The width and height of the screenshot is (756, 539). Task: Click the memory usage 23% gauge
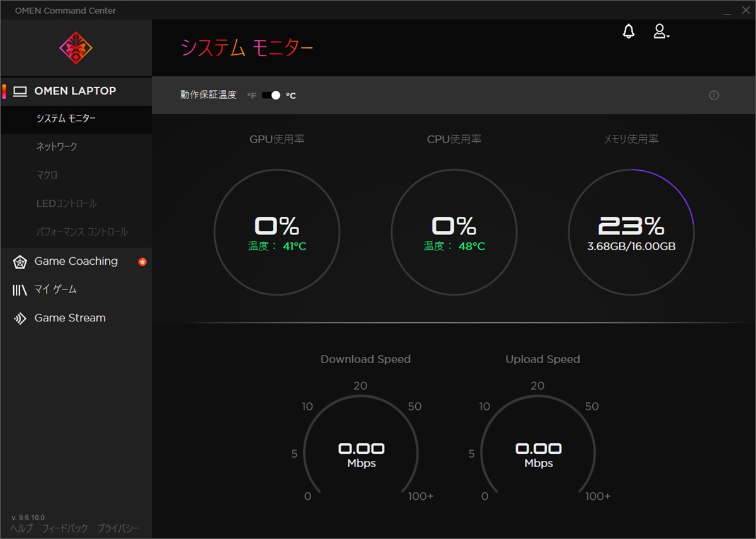[631, 232]
